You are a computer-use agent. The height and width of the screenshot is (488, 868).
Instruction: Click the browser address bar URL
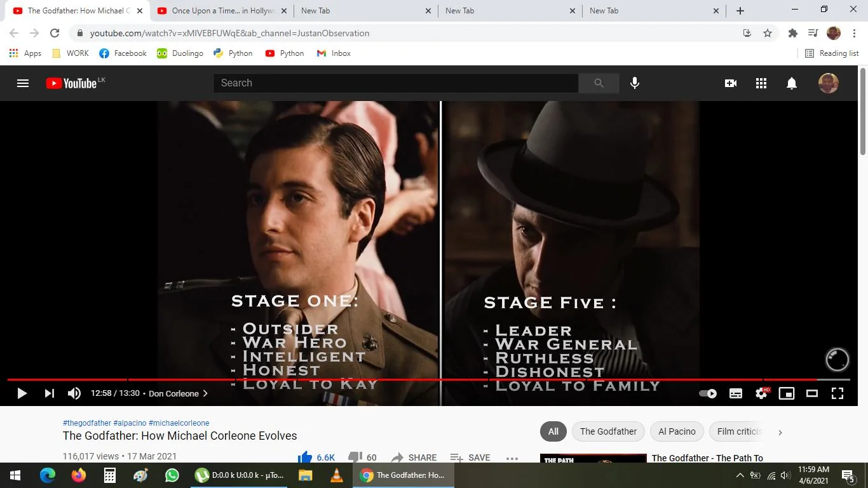click(x=229, y=33)
